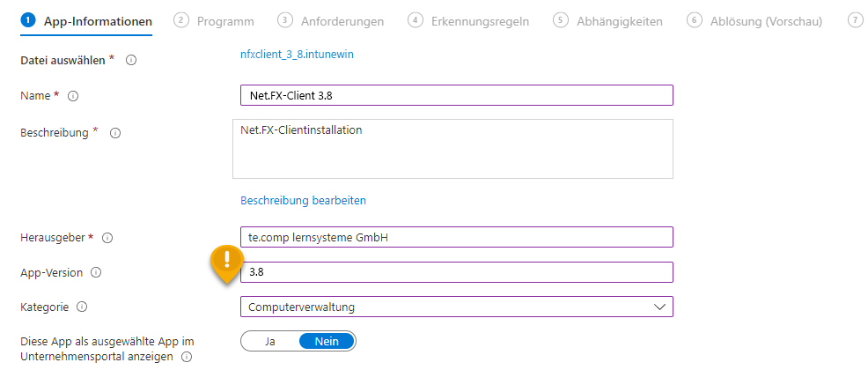Image resolution: width=868 pixels, height=370 pixels.
Task: Click info icon beside Name label
Action: tap(74, 95)
